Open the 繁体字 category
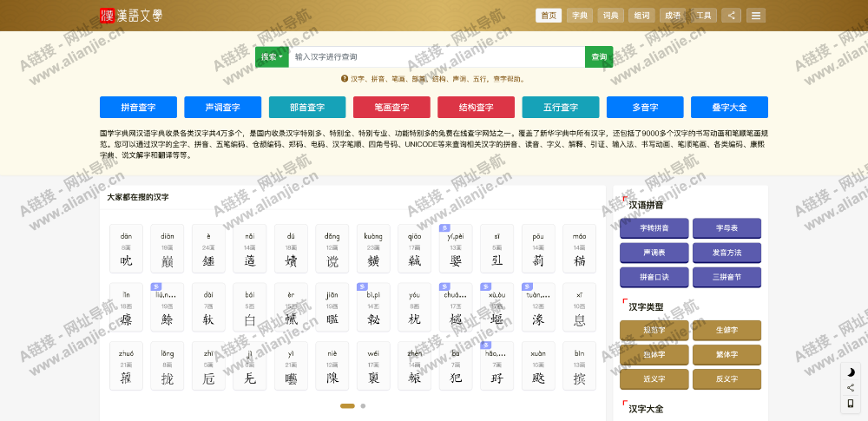This screenshot has width=868, height=421. point(727,354)
